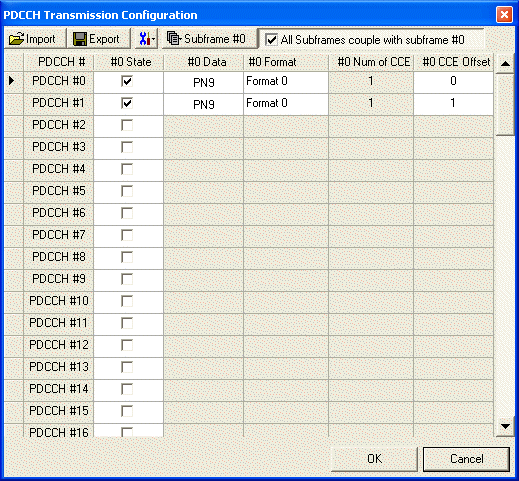Confirm the configuration with OK
Image resolution: width=519 pixels, height=481 pixels.
pyautogui.click(x=374, y=459)
